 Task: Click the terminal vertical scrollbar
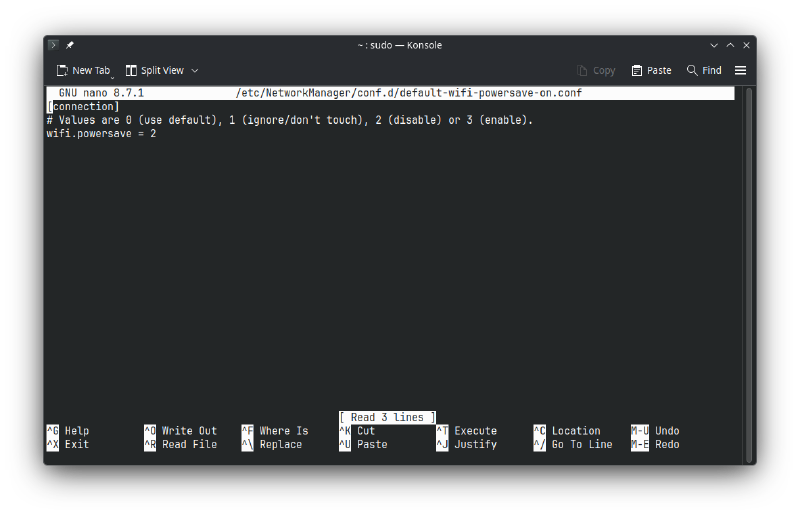coord(749,275)
